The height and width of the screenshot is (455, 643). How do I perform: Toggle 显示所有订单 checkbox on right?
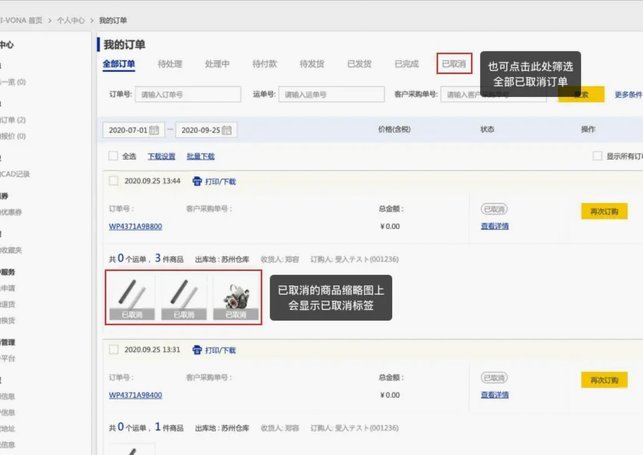597,156
